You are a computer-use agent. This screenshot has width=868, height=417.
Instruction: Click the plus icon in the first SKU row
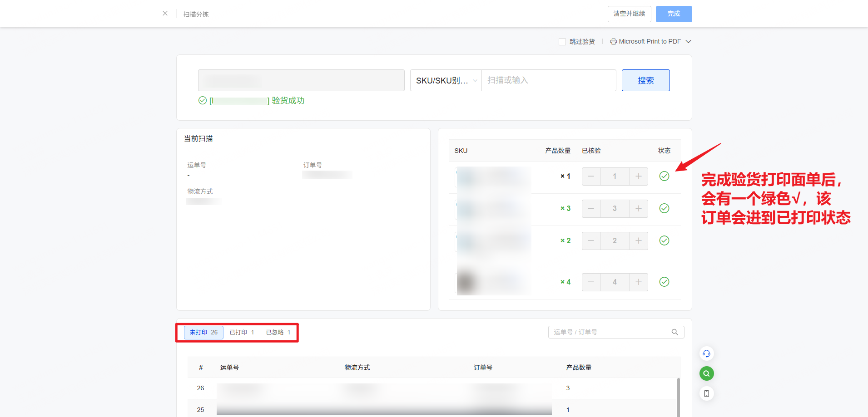point(638,177)
